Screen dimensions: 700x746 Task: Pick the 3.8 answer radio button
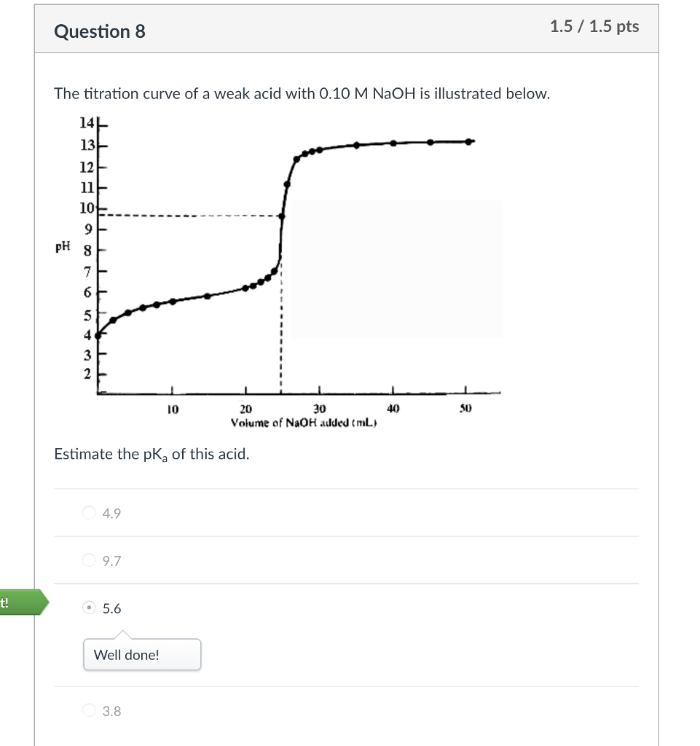pos(89,710)
